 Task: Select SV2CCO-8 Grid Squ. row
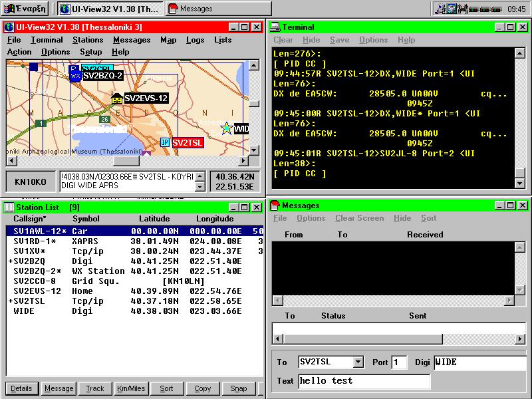[135, 281]
